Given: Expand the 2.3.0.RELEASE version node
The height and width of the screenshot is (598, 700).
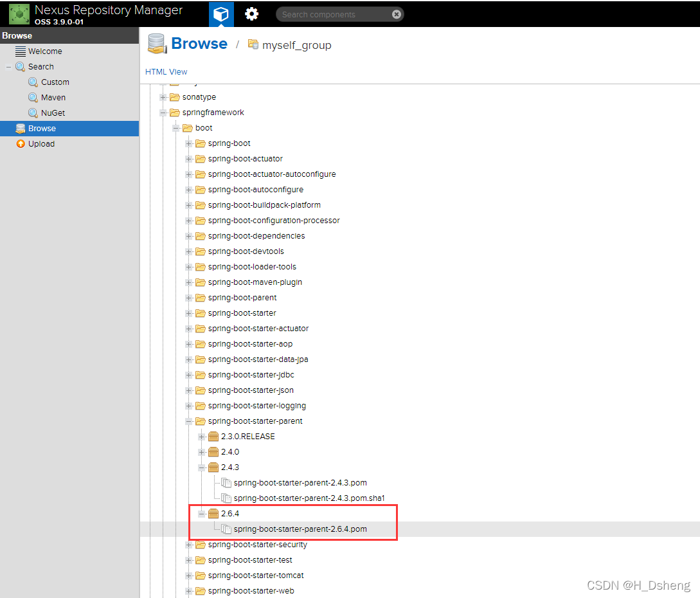Looking at the screenshot, I should click(x=202, y=437).
